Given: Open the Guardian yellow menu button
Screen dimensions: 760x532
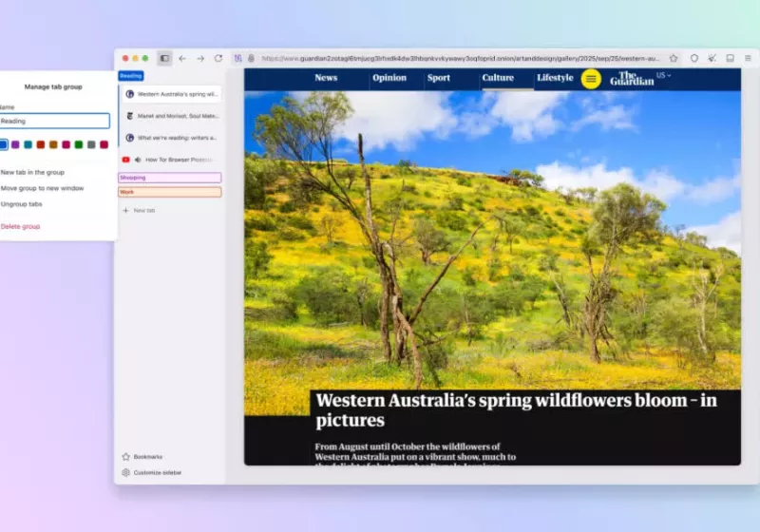Looking at the screenshot, I should coord(591,79).
